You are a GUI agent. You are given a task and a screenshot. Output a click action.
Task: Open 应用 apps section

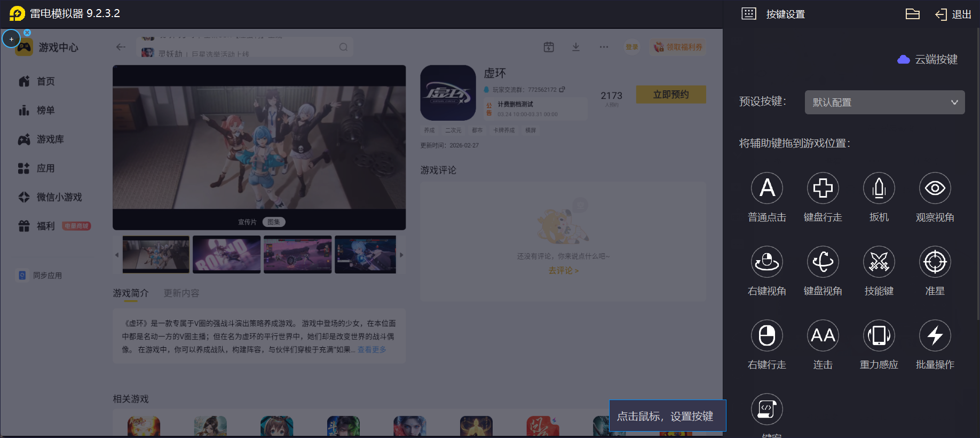pyautogui.click(x=37, y=168)
